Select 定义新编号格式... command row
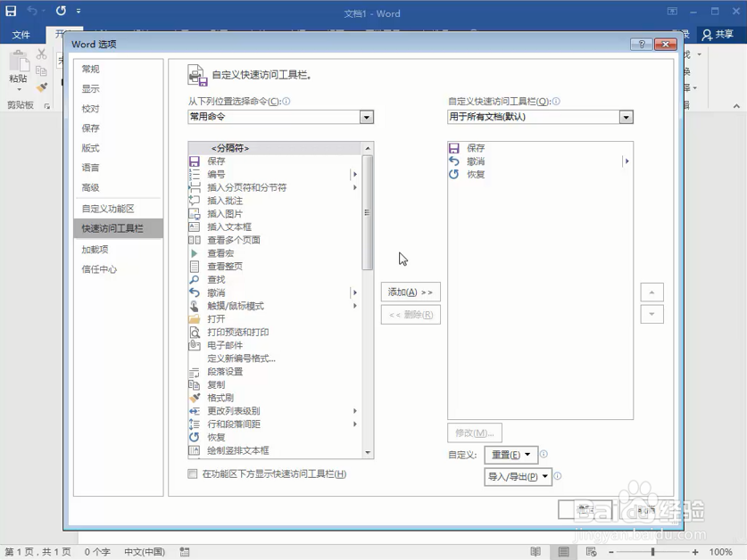 click(x=276, y=358)
